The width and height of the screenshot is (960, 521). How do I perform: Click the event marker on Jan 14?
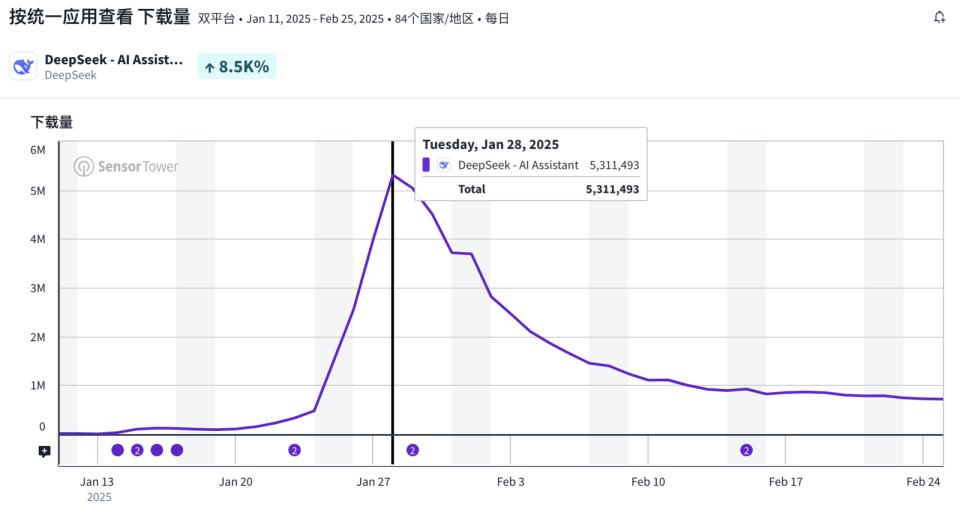[x=117, y=450]
